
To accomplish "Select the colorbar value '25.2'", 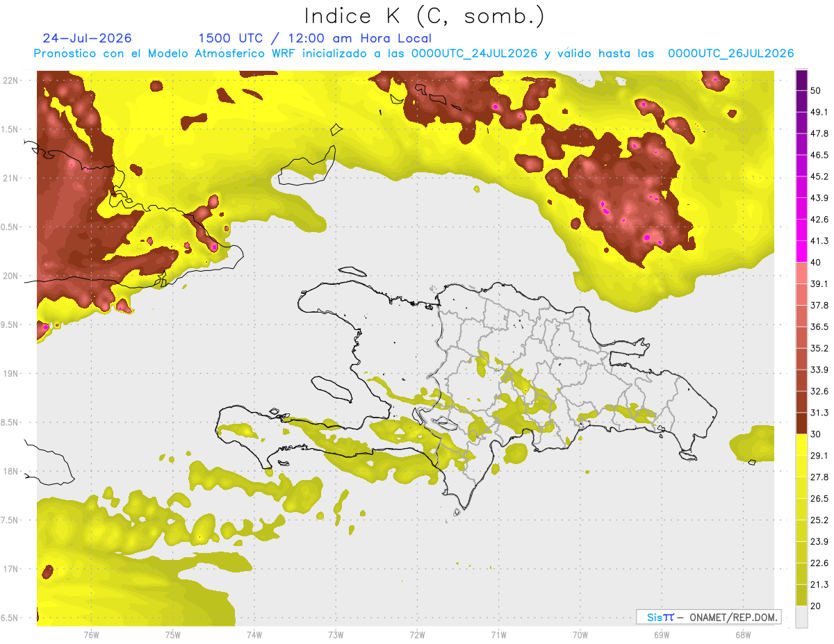I will click(x=819, y=520).
